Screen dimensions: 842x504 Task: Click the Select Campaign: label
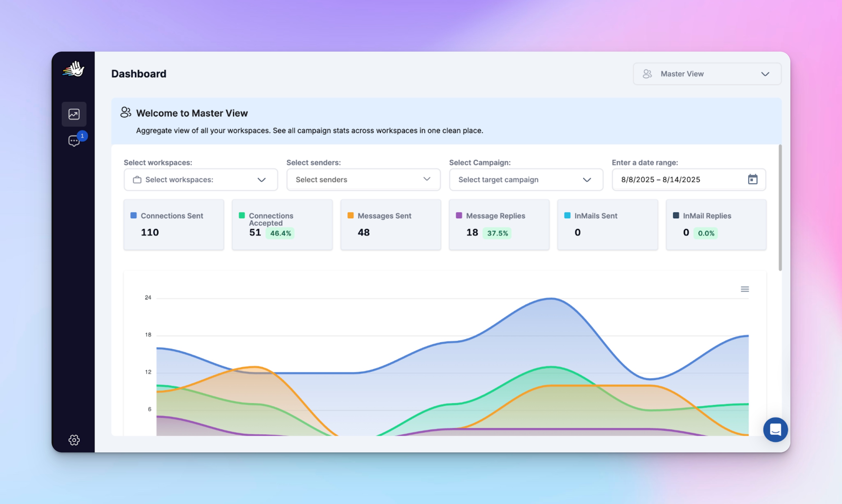pos(480,162)
